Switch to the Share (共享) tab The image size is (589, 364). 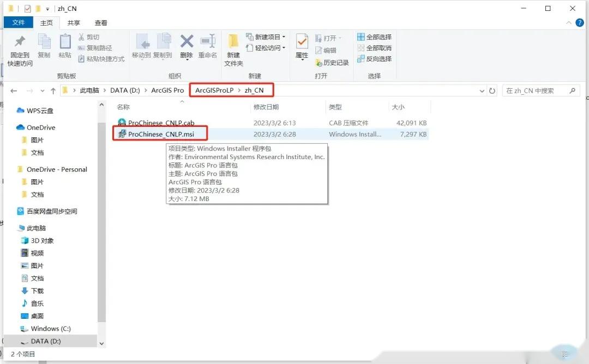(x=74, y=23)
